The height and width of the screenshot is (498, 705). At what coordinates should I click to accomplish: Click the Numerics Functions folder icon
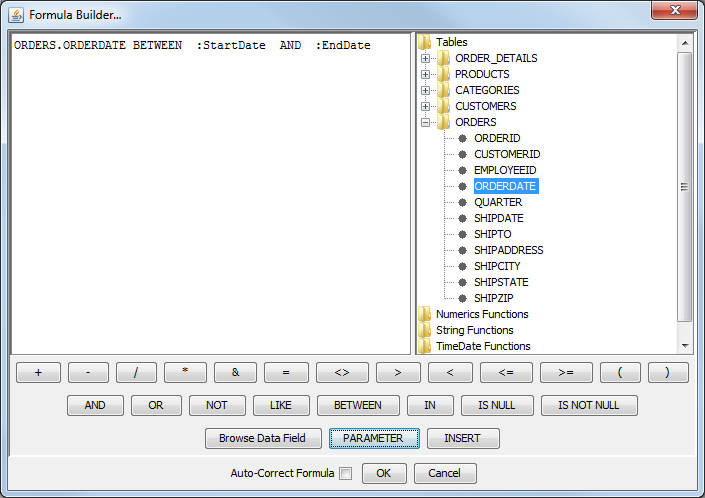click(x=425, y=314)
